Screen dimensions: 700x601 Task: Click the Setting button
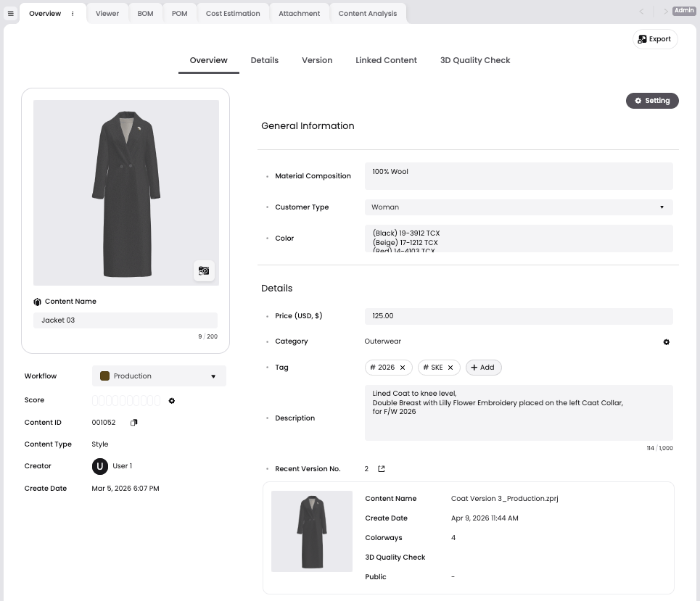tap(652, 101)
